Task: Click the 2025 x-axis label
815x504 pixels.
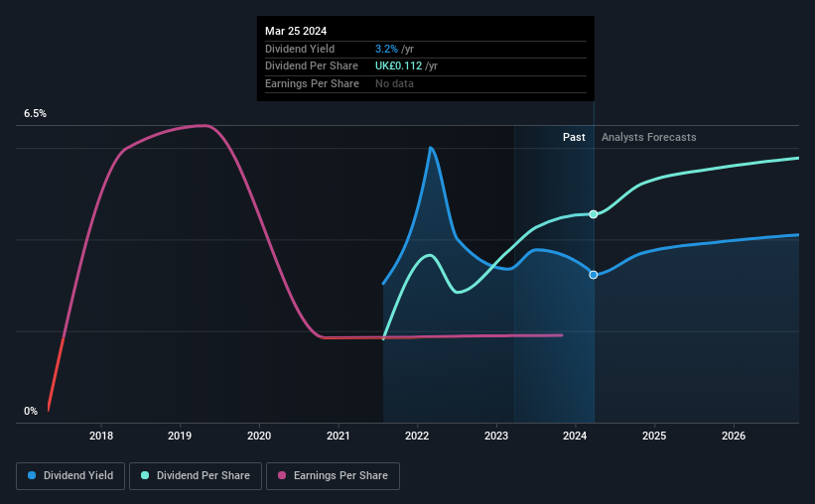Action: coord(654,436)
